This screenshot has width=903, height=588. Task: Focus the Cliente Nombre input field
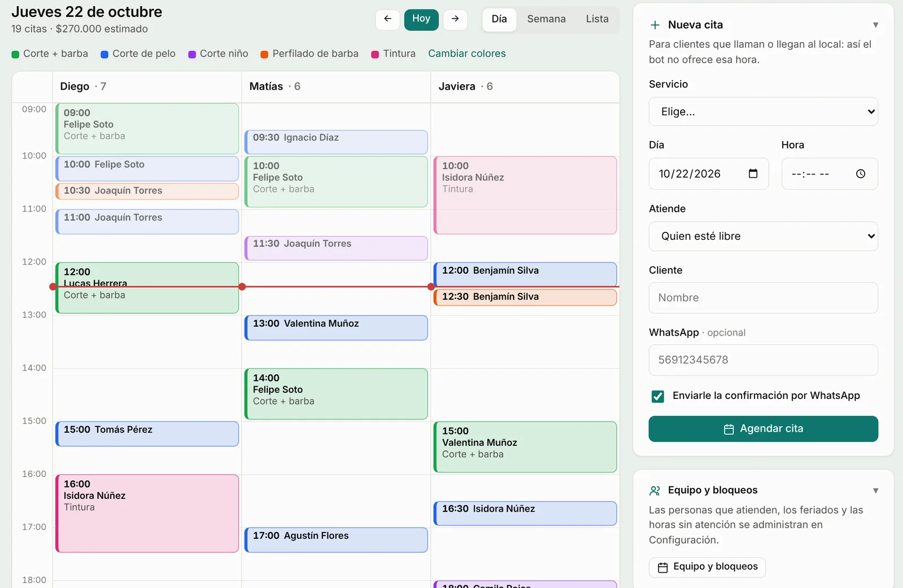click(x=763, y=298)
